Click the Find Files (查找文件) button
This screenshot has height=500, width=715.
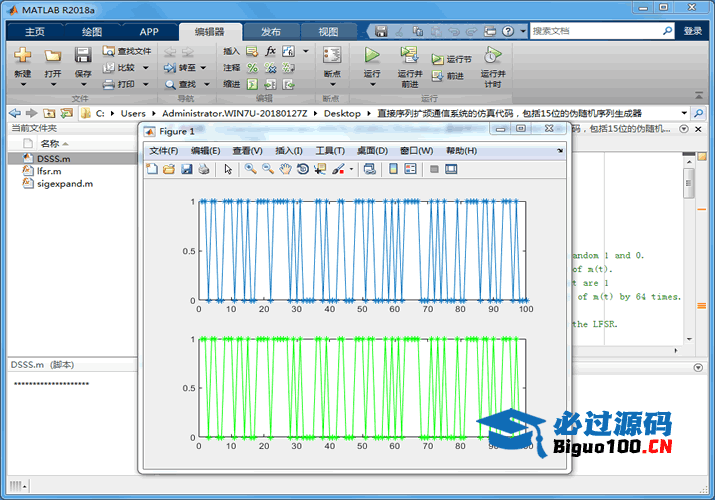coord(127,51)
